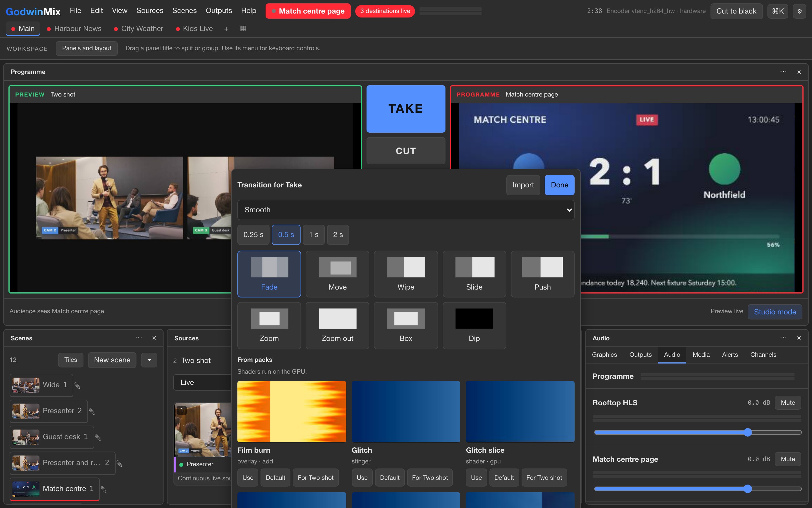Screen dimensions: 812x508
Task: Switch to the Graphics tab in Audio panel
Action: click(604, 355)
